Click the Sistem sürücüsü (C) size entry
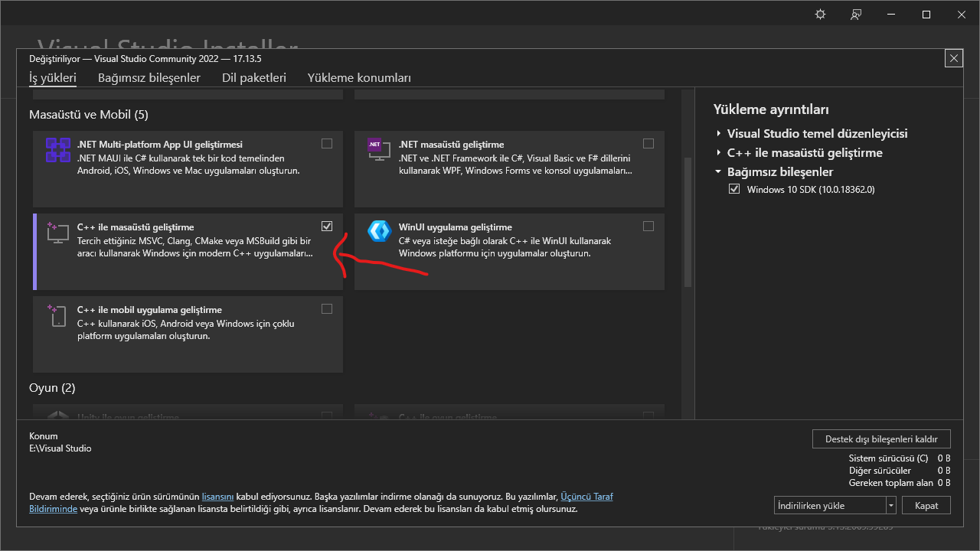This screenshot has width=980, height=551. tap(900, 458)
